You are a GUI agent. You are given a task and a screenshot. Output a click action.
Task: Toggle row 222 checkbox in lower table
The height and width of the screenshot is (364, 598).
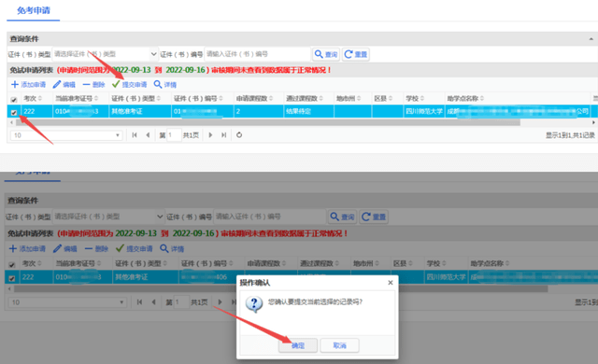pos(12,278)
